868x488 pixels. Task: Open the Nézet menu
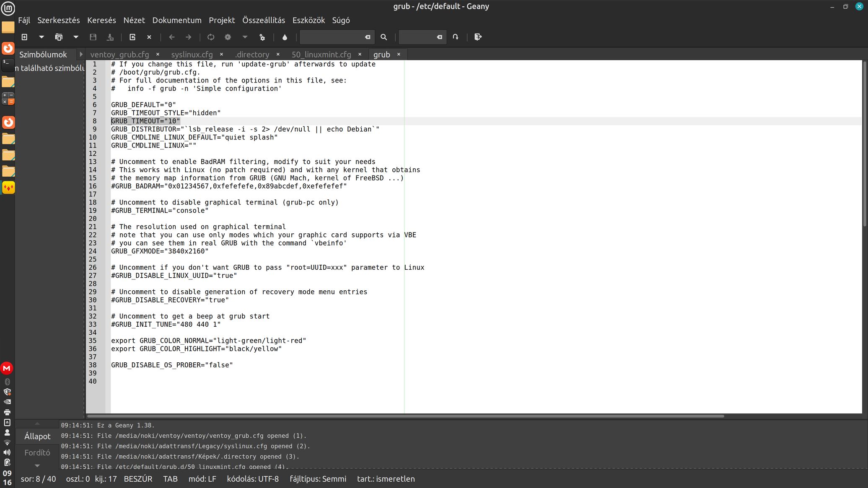(x=134, y=20)
